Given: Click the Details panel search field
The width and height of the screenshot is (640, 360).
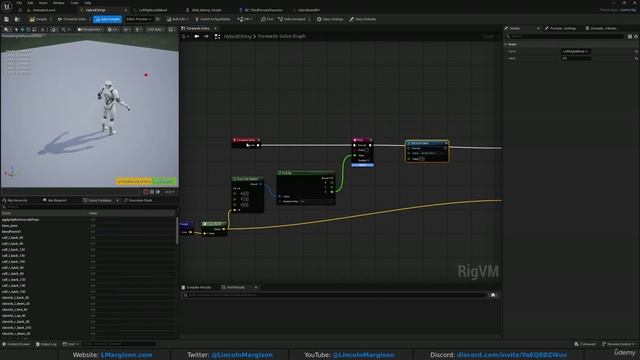Looking at the screenshot, I should click(565, 36).
